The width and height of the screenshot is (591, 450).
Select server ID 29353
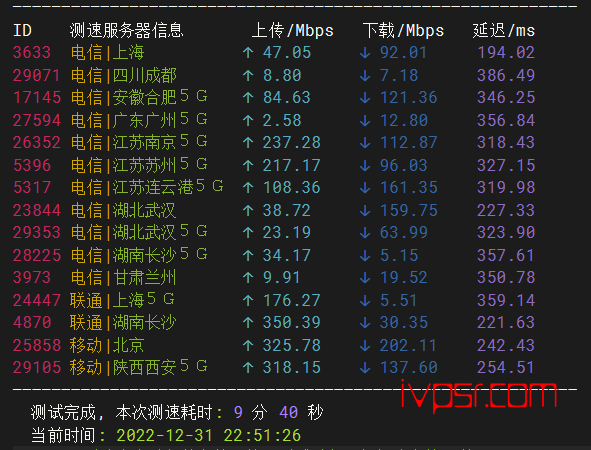tap(37, 232)
